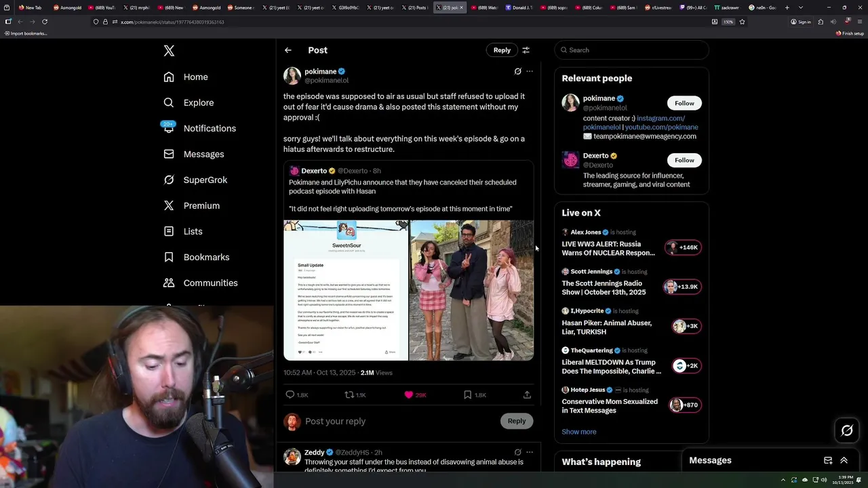Click Import bookmarks in bookmarks bar
Screen dimensions: 868x488
point(26,33)
